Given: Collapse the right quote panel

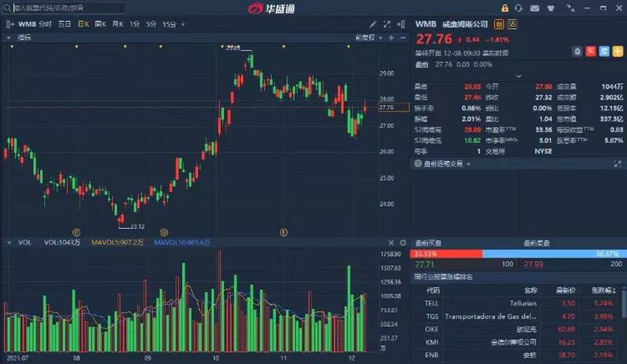Looking at the screenshot, I should [400, 24].
